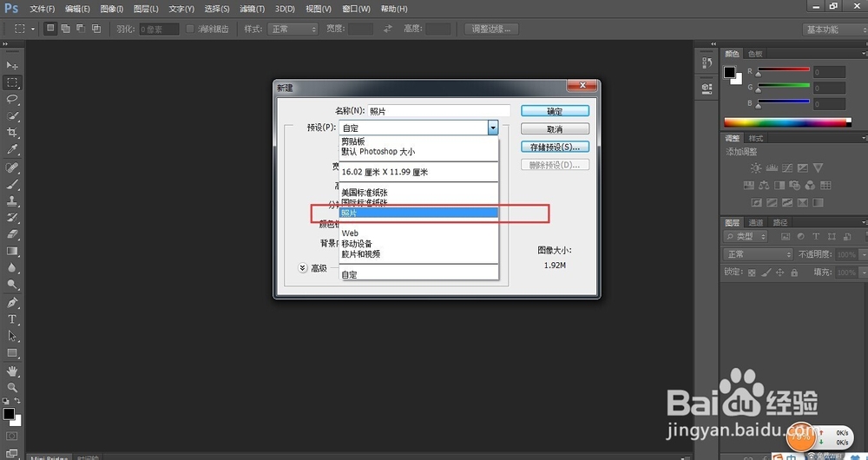Enable Add to Selection mode
Image resolution: width=868 pixels, height=460 pixels.
pos(66,29)
